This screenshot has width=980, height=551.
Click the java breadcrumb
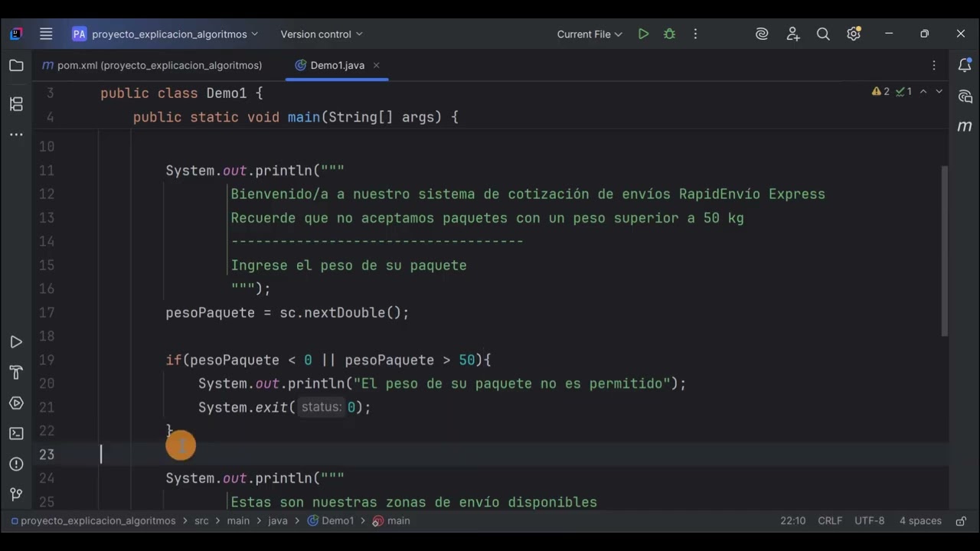pos(278,521)
